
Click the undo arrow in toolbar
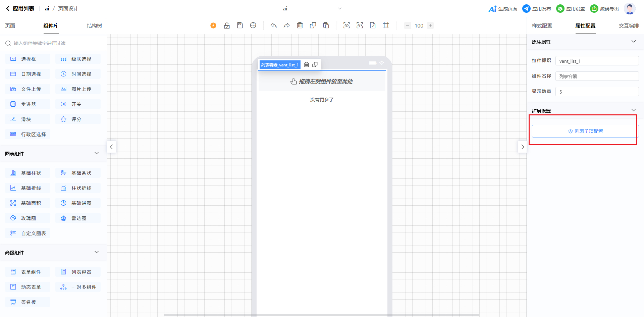tap(274, 25)
